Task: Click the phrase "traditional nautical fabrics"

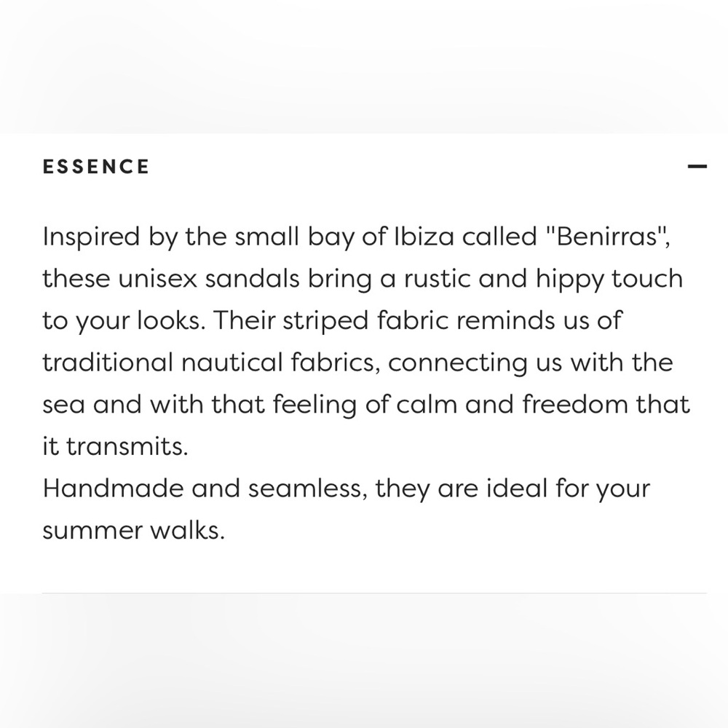Action: pyautogui.click(x=208, y=363)
